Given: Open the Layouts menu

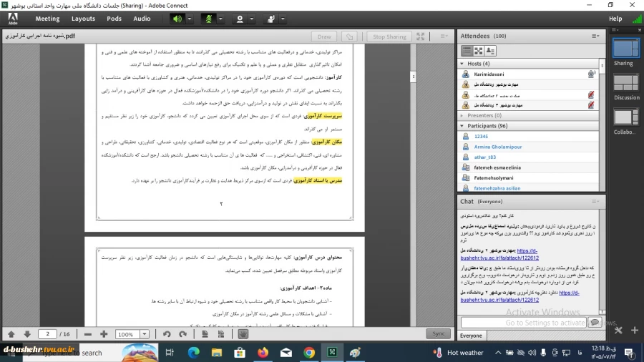Looking at the screenshot, I should [83, 19].
